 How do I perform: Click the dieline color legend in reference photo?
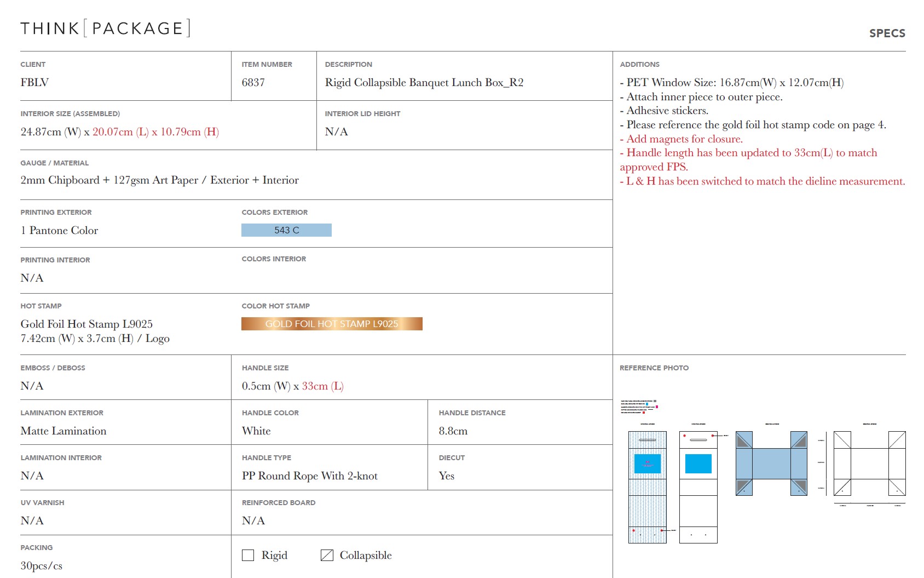point(638,407)
